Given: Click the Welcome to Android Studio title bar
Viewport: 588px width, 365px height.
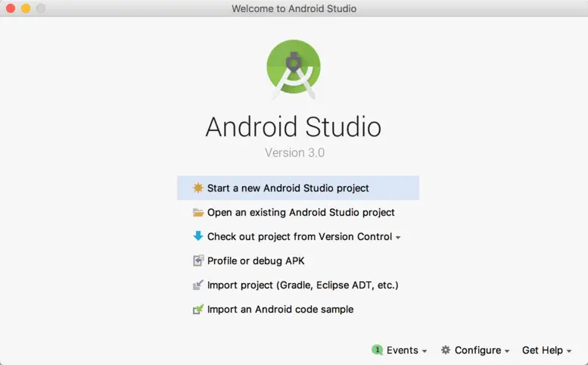Looking at the screenshot, I should point(294,8).
